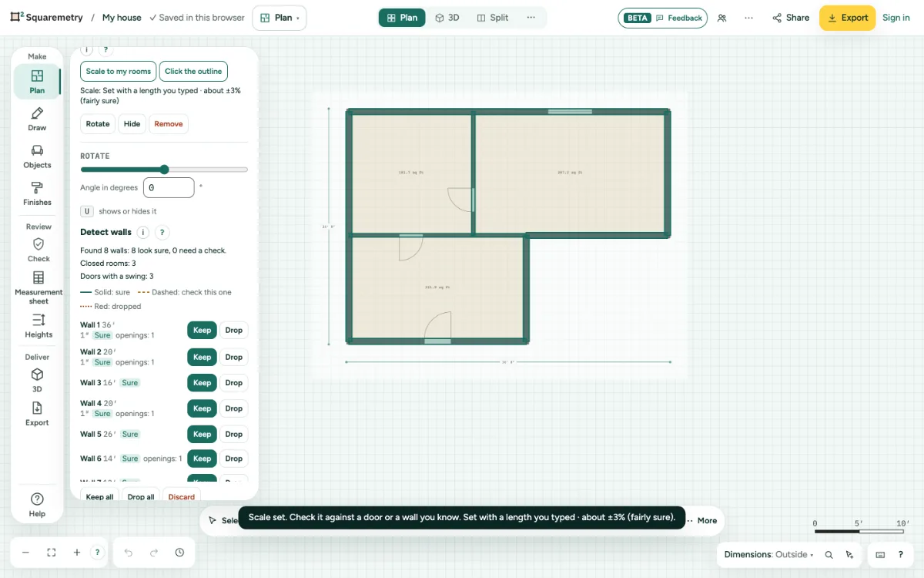Image resolution: width=924 pixels, height=578 pixels.
Task: Switch to the Split view tab
Action: pos(493,18)
